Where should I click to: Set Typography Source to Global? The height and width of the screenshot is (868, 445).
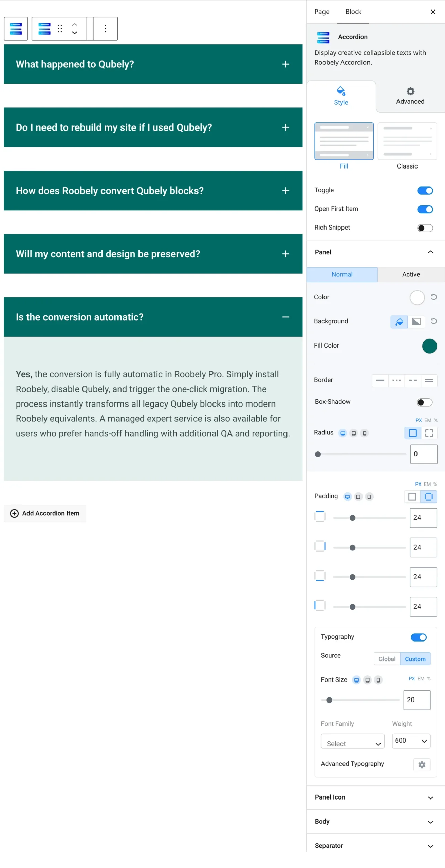pyautogui.click(x=387, y=659)
